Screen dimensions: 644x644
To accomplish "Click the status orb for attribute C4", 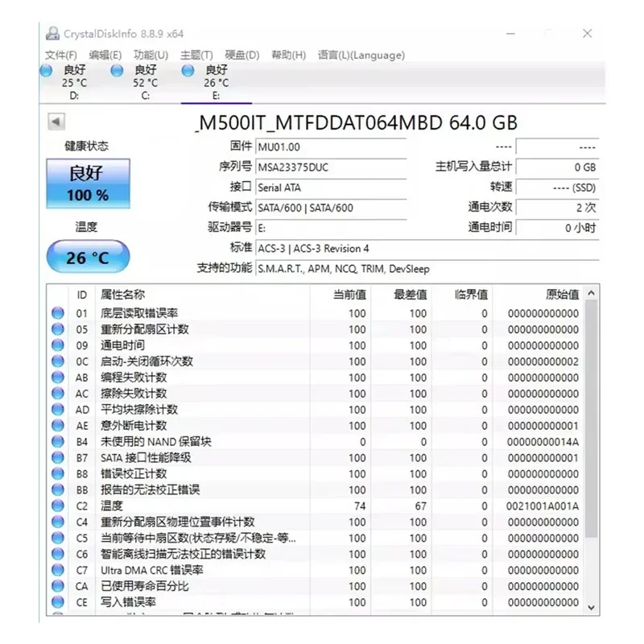I will (x=58, y=522).
